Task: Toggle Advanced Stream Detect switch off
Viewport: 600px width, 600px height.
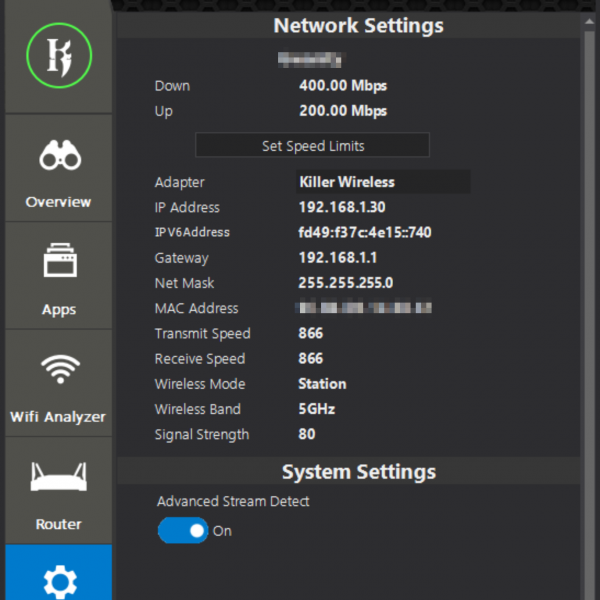Action: pos(183,531)
